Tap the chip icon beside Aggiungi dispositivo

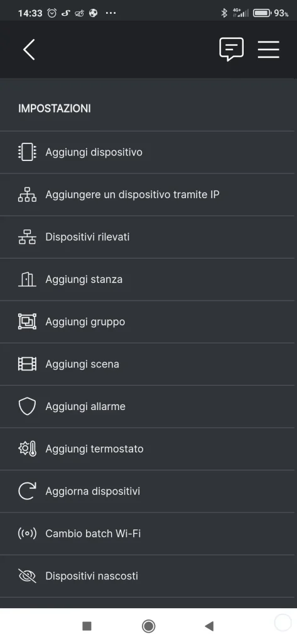(27, 152)
